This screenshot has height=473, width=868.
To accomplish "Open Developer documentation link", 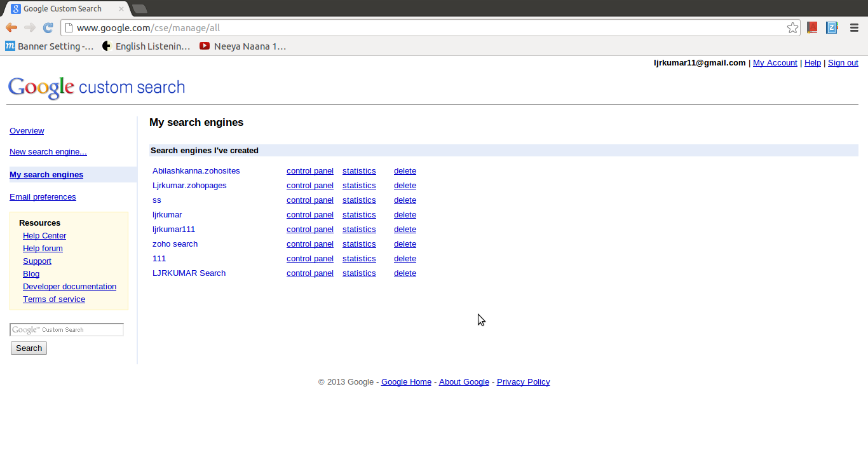I will click(x=69, y=287).
